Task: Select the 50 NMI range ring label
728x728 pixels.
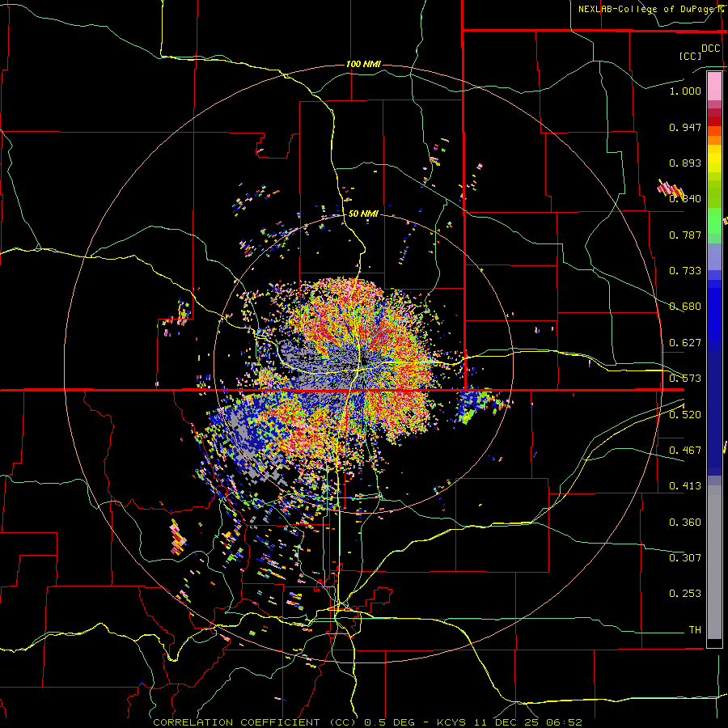Action: (363, 214)
